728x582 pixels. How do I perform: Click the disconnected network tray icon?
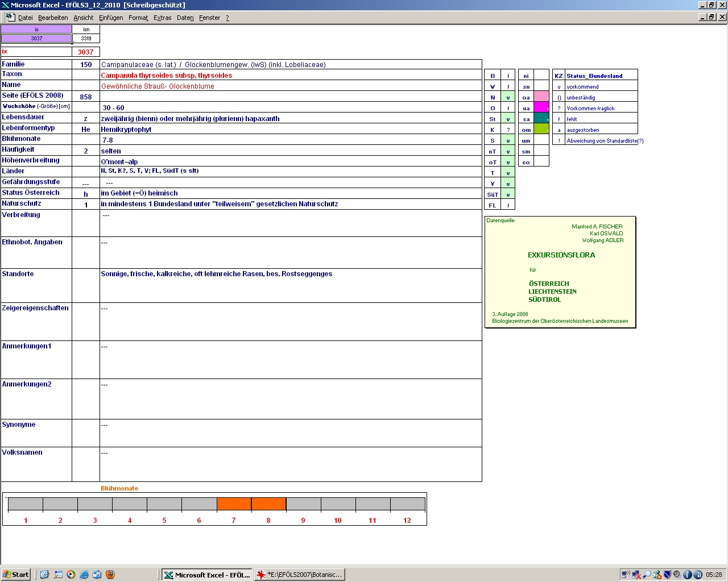coord(636,575)
